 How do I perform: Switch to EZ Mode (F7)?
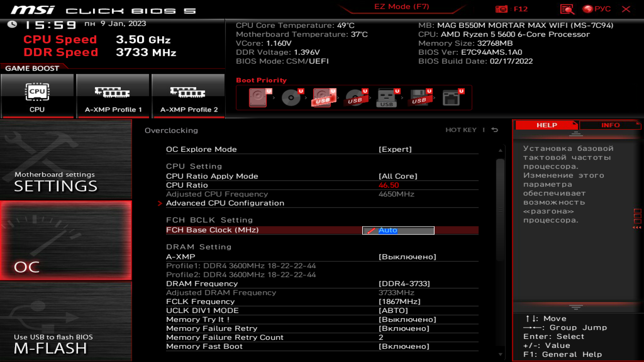tap(401, 7)
